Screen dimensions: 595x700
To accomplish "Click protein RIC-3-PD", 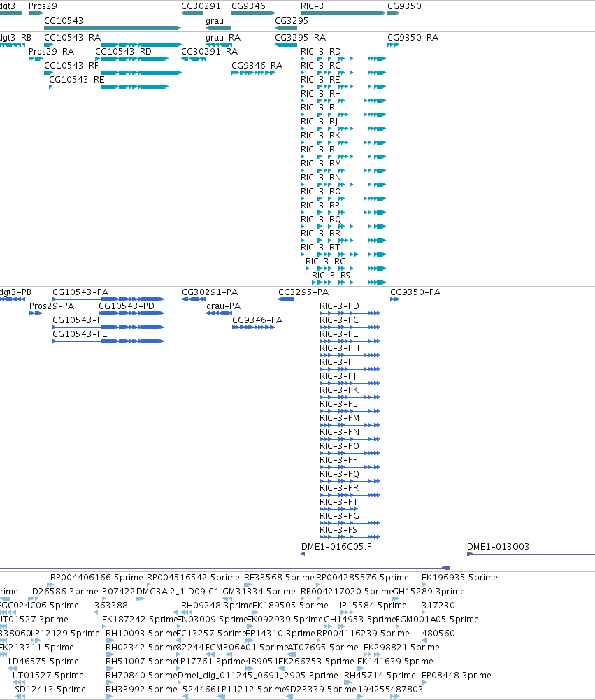I will tap(339, 306).
